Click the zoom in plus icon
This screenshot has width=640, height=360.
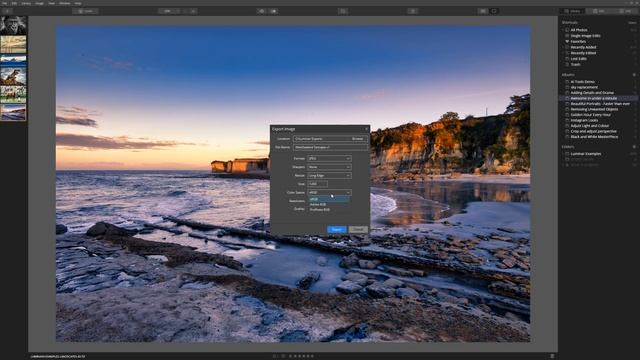tap(193, 11)
